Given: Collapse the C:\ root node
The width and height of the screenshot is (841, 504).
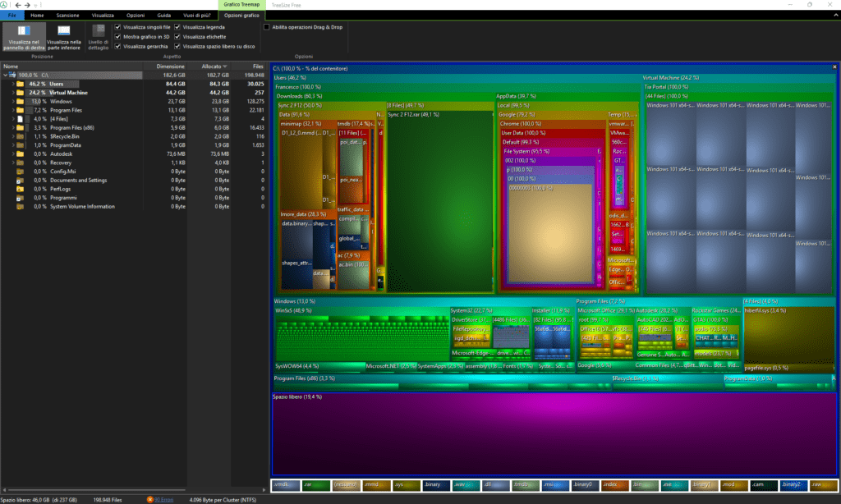Looking at the screenshot, I should click(5, 75).
